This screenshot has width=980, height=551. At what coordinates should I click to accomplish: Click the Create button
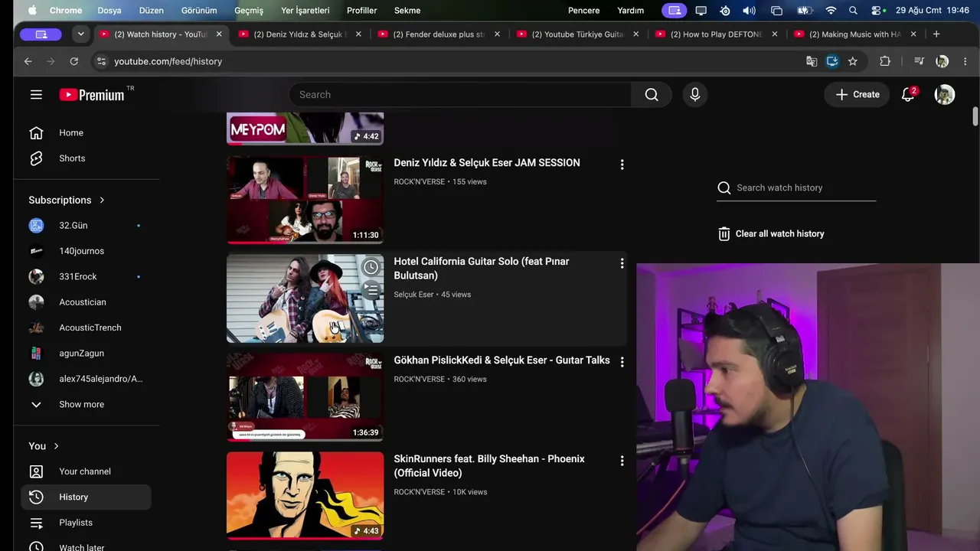coord(857,94)
